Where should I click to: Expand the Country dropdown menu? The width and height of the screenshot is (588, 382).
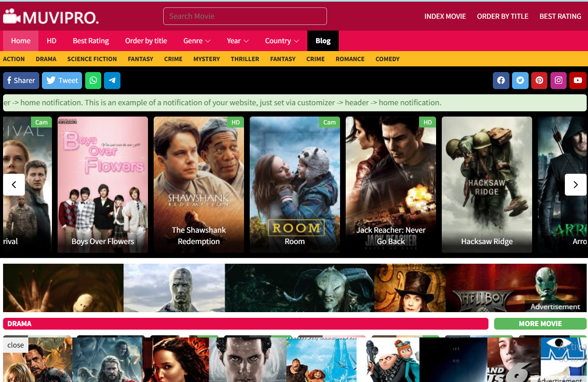coord(282,41)
